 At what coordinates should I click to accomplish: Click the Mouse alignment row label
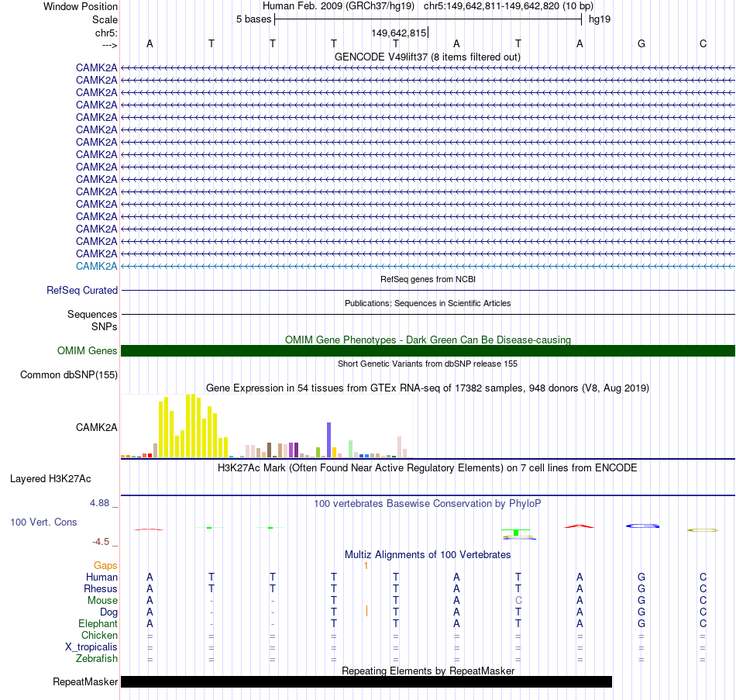point(102,601)
